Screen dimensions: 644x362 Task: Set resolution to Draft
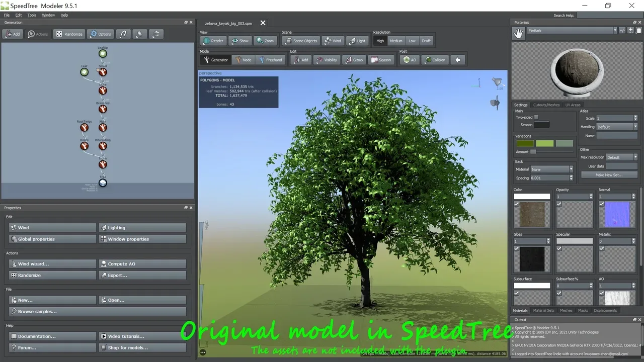[426, 41]
